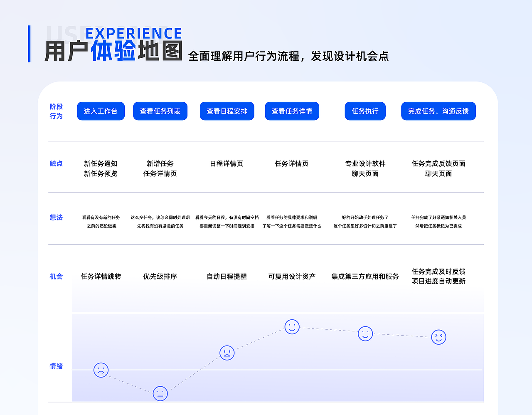Click the 任务详情跳转 opportunity
Image resolution: width=532 pixels, height=415 pixels.
[101, 277]
